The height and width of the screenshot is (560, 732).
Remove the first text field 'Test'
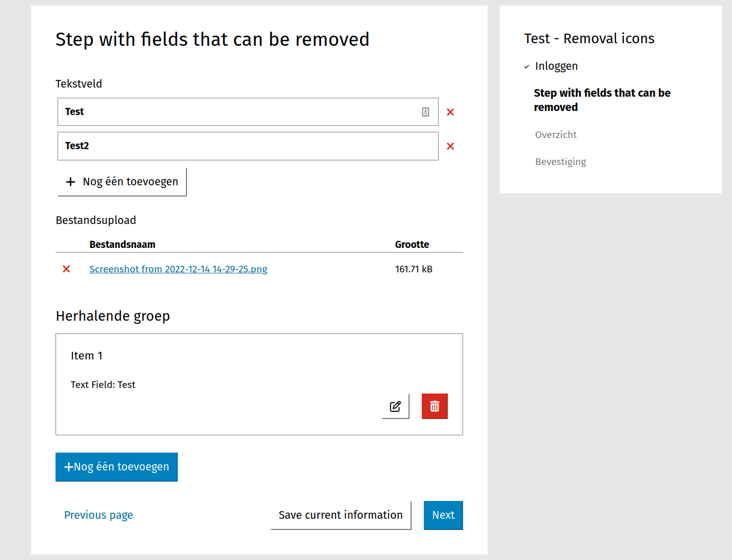450,112
